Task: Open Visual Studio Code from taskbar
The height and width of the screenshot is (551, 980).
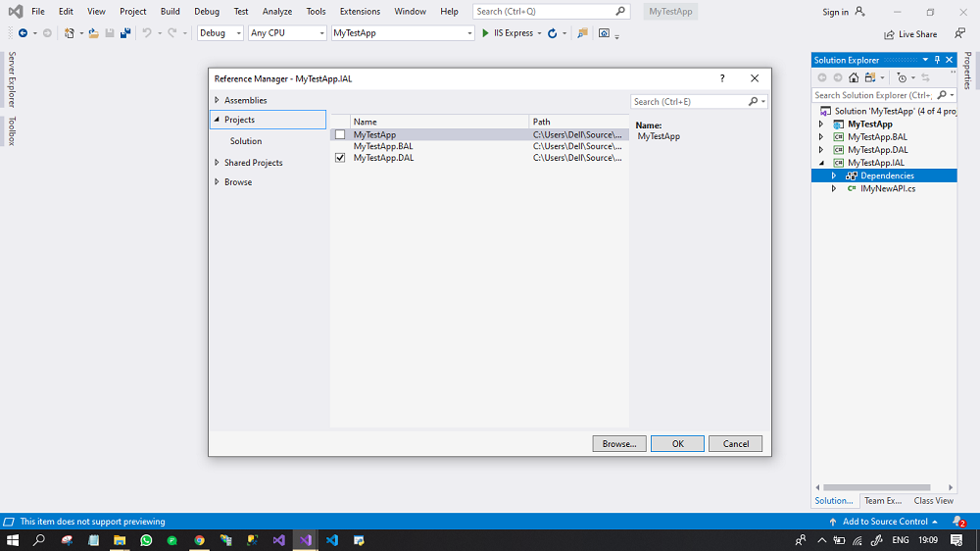Action: (332, 540)
